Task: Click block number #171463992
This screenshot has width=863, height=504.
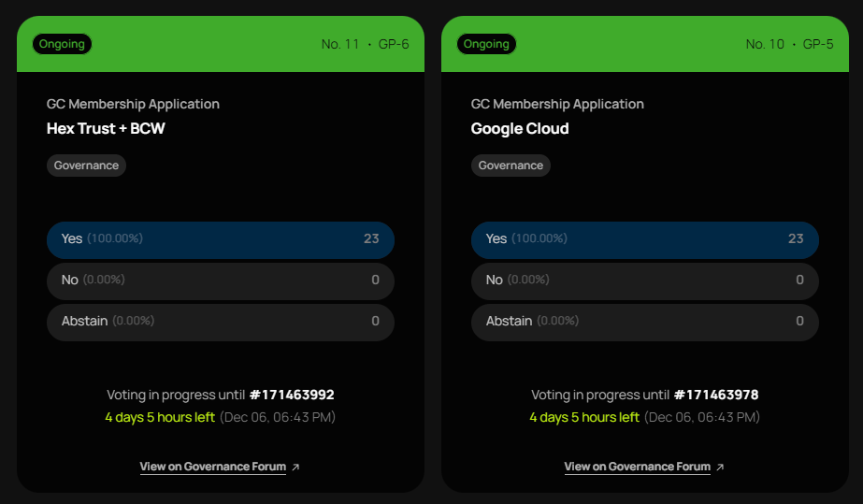Action: [292, 395]
